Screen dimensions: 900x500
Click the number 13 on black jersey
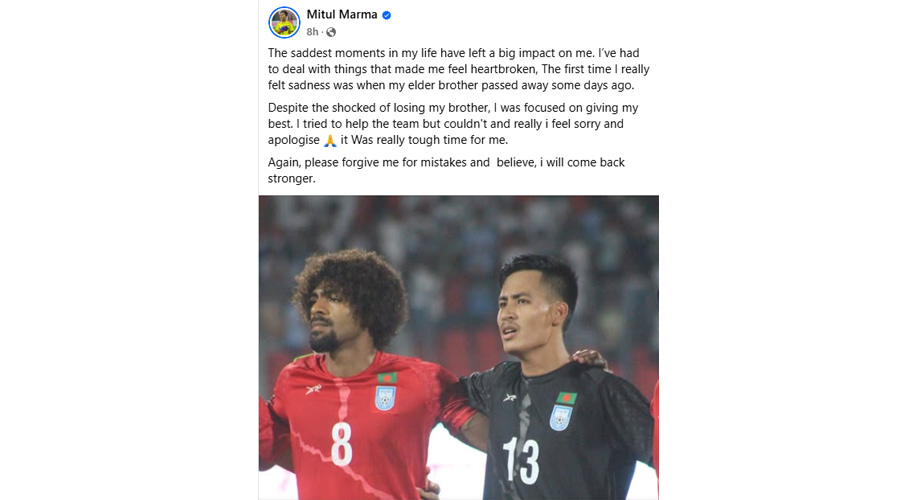(x=521, y=461)
